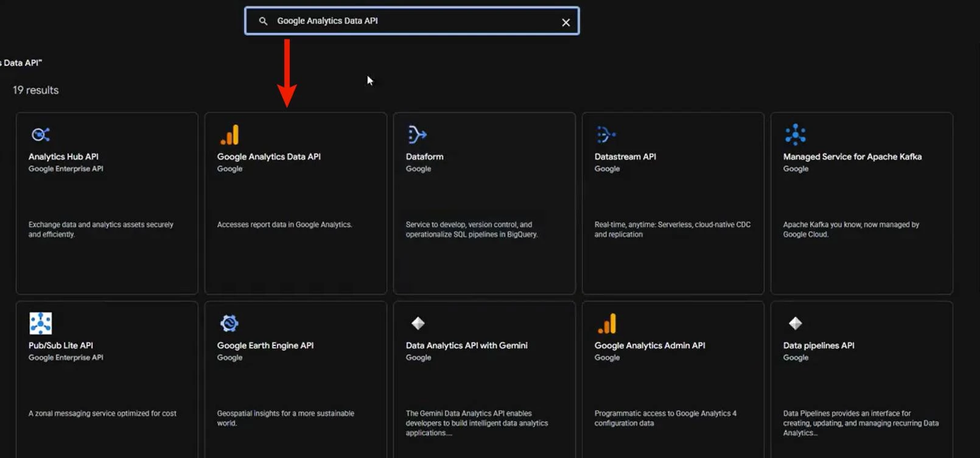Open the Google Analytics Admin API title
This screenshot has height=458, width=980.
tap(649, 345)
